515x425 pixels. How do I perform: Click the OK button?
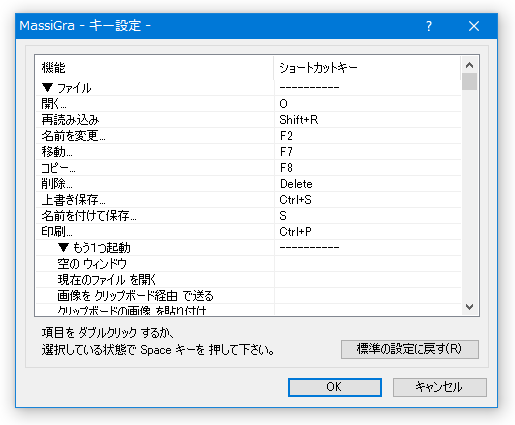[x=335, y=387]
